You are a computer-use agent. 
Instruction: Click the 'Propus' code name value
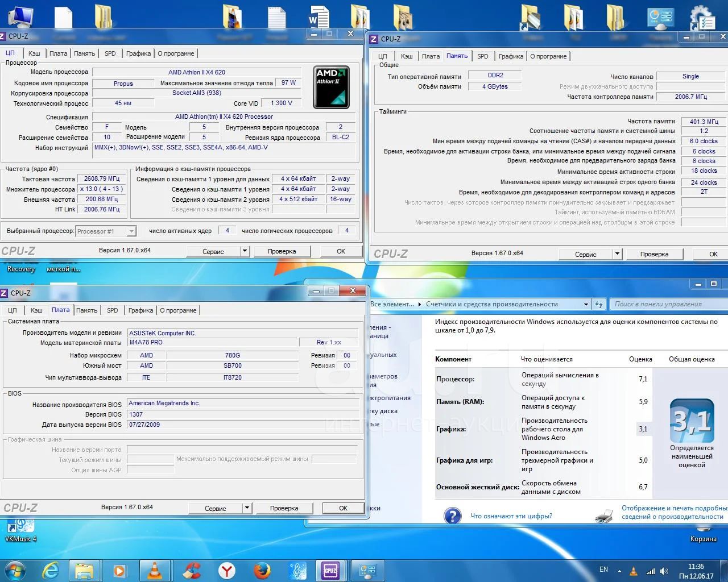pos(123,83)
